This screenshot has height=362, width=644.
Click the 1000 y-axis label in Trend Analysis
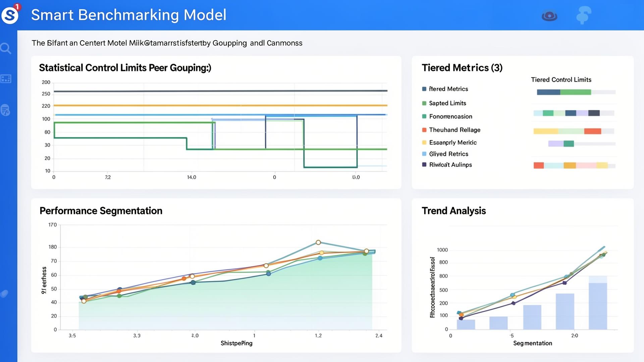442,250
